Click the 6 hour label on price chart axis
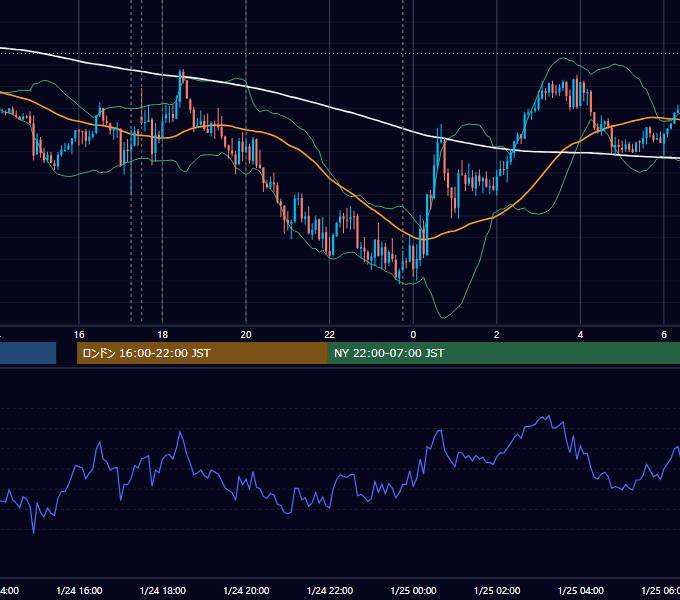Viewport: 680px width, 600px height. click(x=664, y=335)
